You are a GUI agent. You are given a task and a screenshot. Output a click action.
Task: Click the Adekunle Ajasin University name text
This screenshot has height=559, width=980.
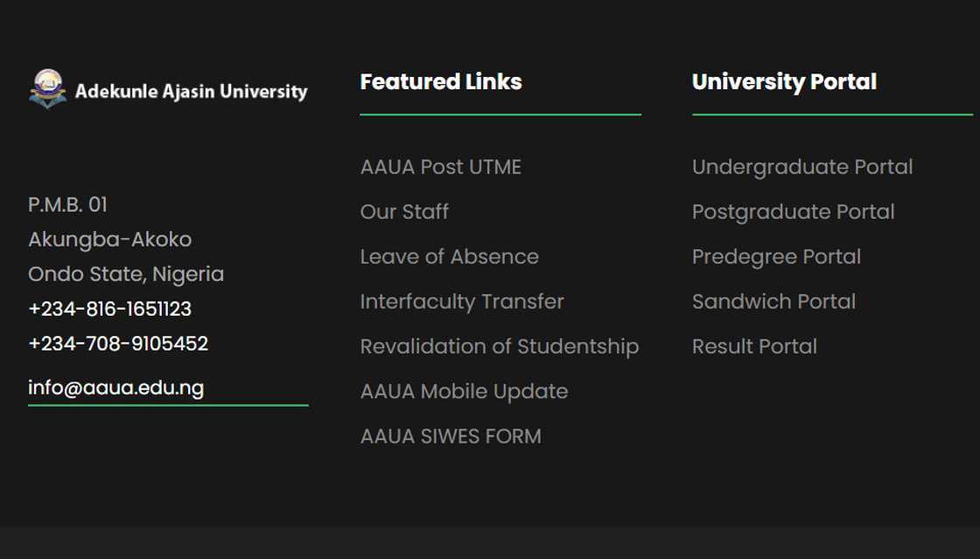click(191, 91)
